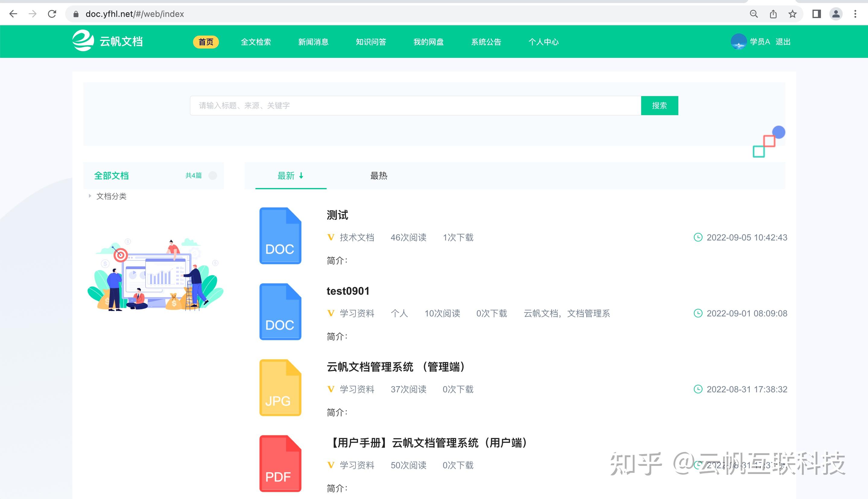The width and height of the screenshot is (868, 499).
Task: Click the green 搜索 button
Action: pyautogui.click(x=660, y=105)
